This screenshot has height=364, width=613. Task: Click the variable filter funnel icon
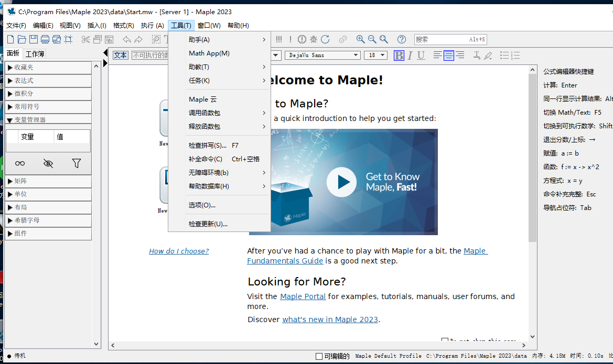click(77, 163)
